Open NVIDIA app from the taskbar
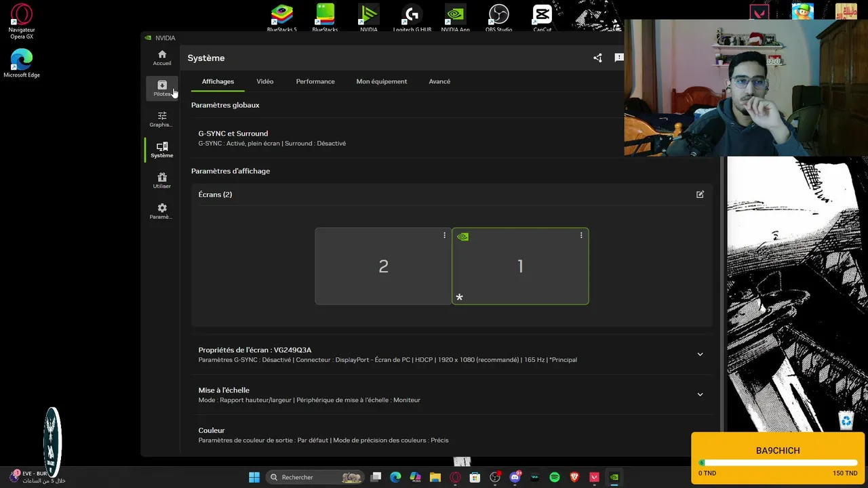868x488 pixels. 614,477
